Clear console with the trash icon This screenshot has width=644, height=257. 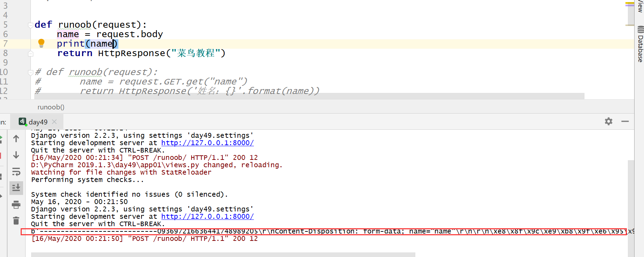click(x=16, y=221)
